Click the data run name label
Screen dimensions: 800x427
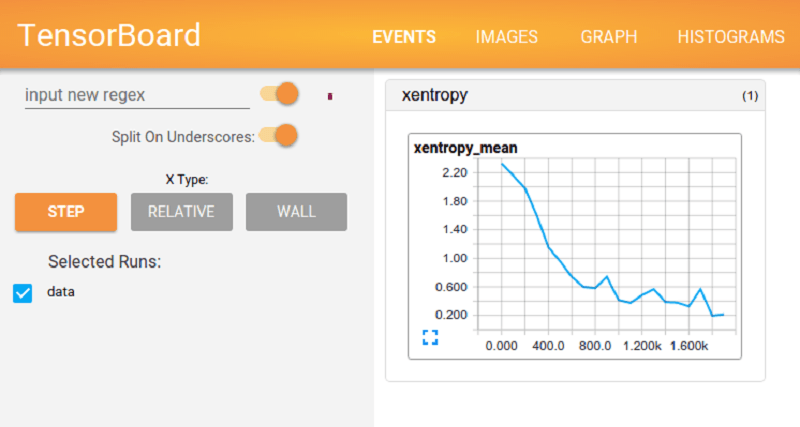click(x=61, y=292)
